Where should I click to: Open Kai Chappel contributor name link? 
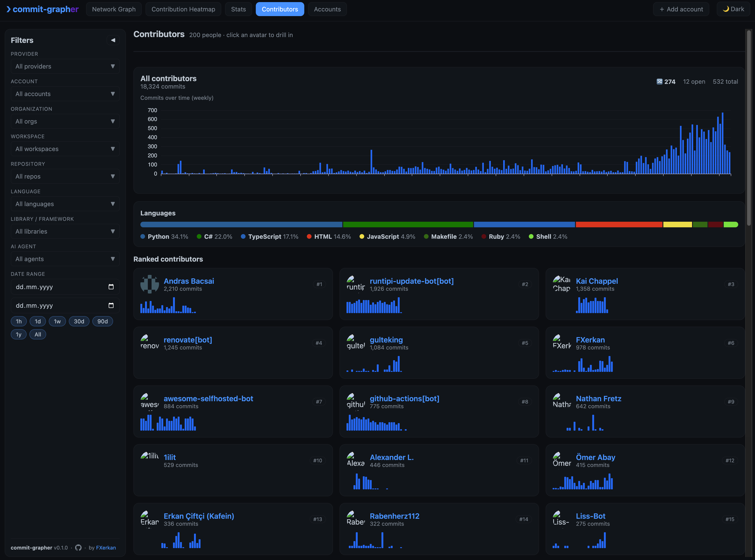(x=597, y=281)
